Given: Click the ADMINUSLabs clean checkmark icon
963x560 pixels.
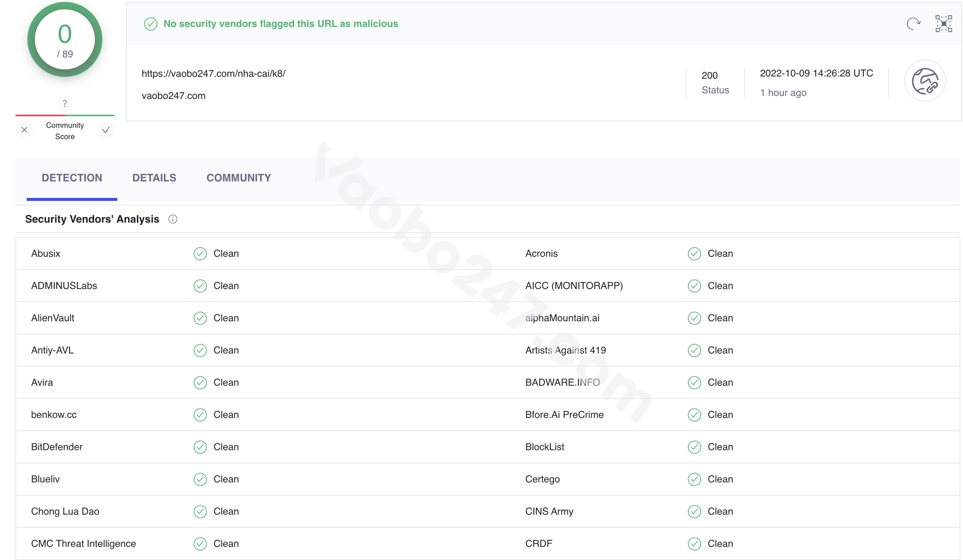Looking at the screenshot, I should click(x=200, y=286).
